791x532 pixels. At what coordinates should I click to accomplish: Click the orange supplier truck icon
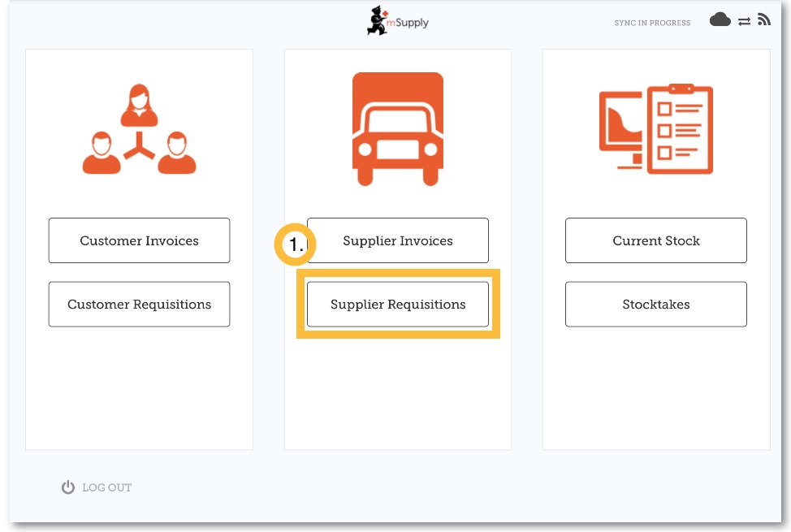coord(398,130)
